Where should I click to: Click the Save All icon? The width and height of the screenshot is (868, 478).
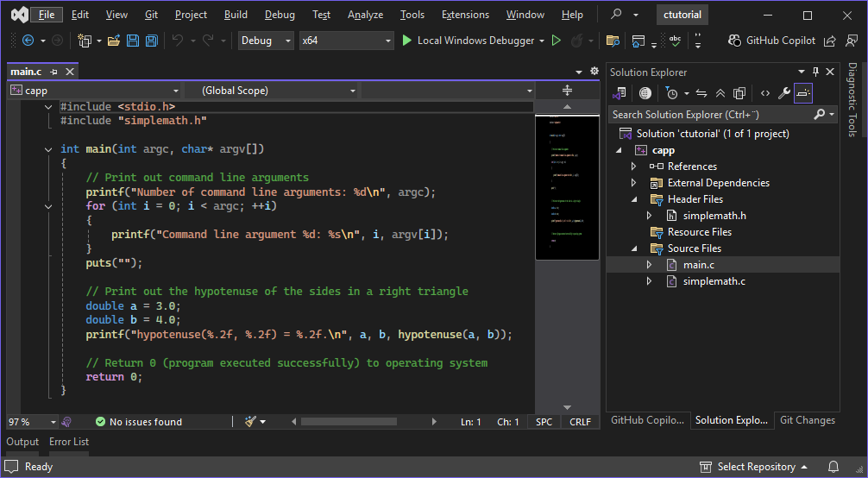click(151, 41)
